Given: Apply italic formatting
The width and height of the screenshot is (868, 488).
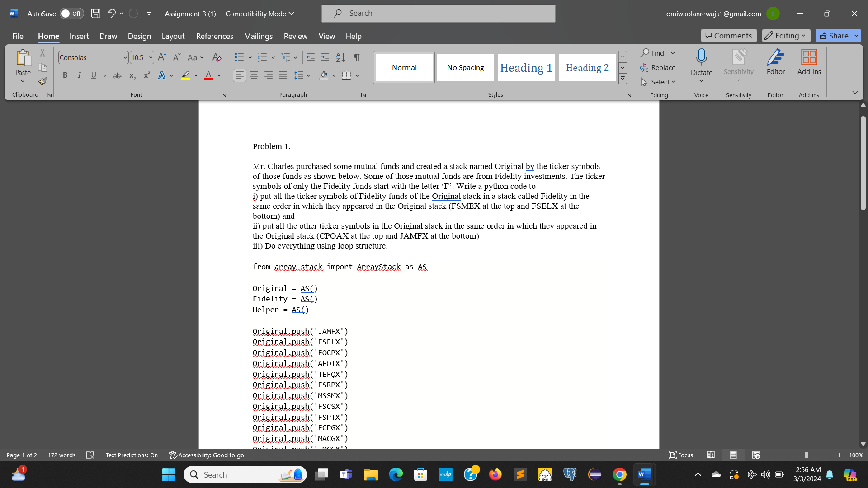Looking at the screenshot, I should 80,75.
